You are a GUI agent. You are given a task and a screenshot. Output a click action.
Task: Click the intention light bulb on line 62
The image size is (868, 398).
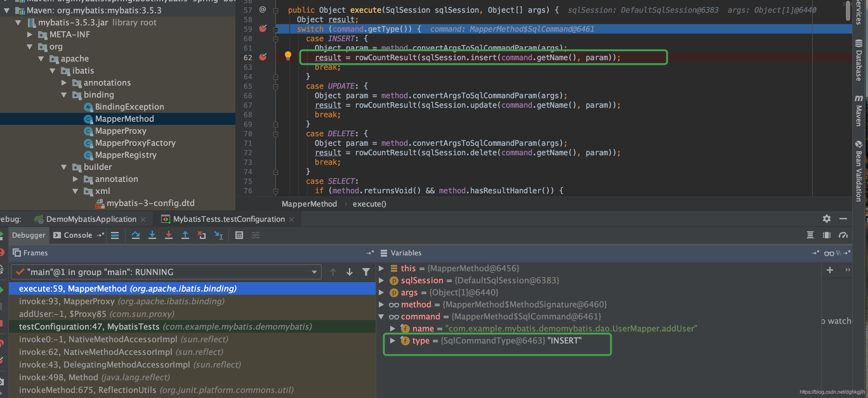coord(288,55)
